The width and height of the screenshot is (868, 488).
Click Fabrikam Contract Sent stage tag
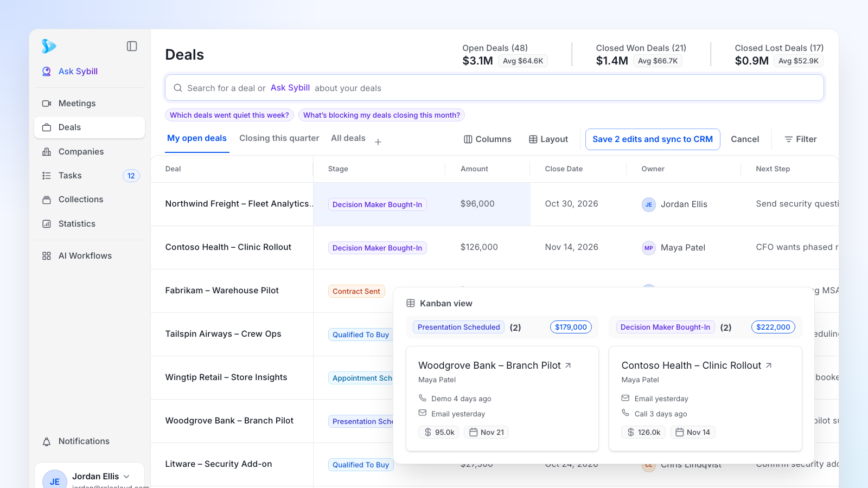point(356,291)
